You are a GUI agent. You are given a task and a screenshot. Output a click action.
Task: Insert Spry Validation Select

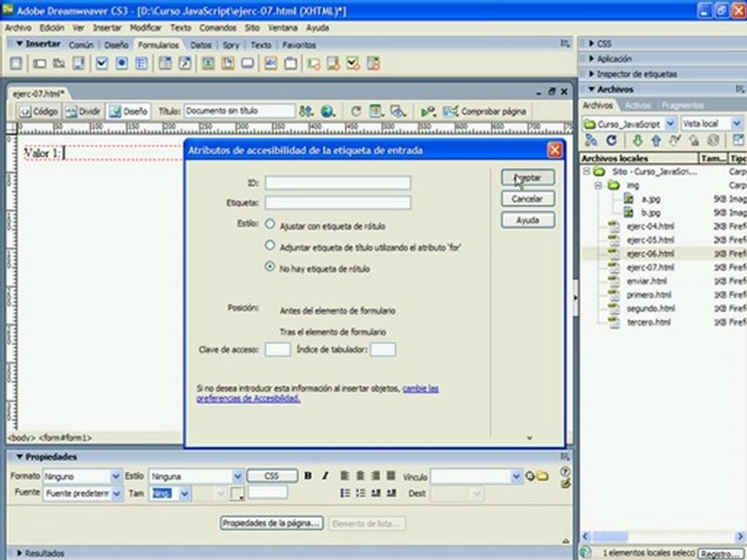pos(373,64)
